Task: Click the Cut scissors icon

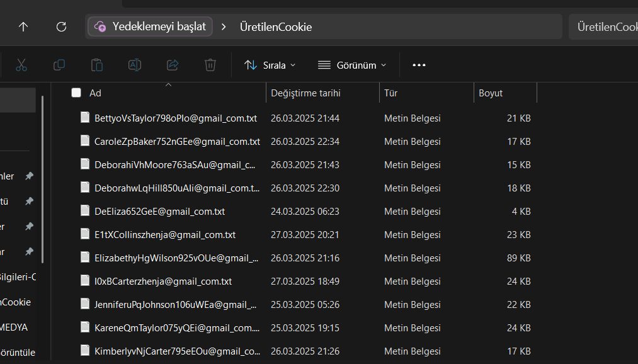Action: point(21,65)
